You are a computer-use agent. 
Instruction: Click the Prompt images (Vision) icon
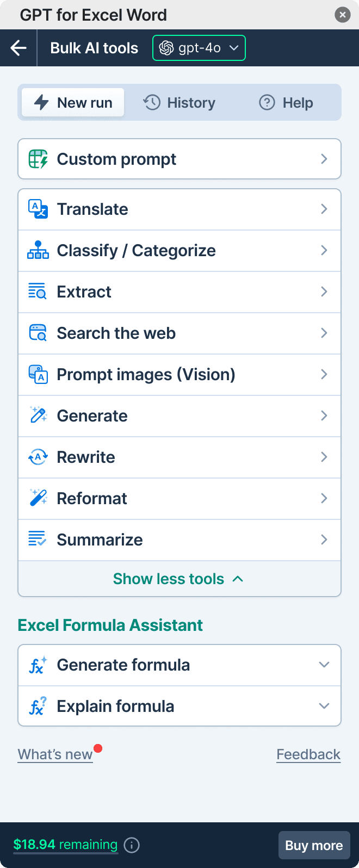point(38,375)
